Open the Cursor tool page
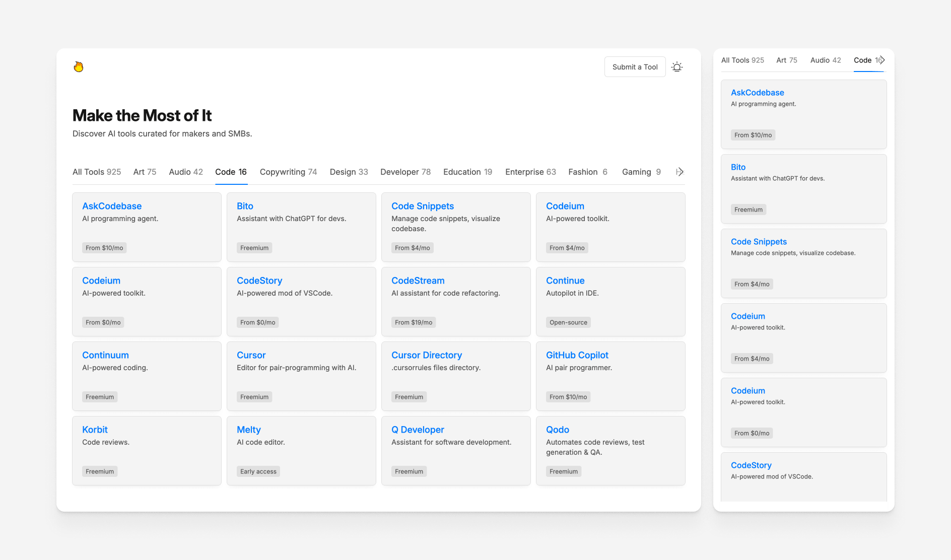Image resolution: width=951 pixels, height=560 pixels. click(251, 355)
